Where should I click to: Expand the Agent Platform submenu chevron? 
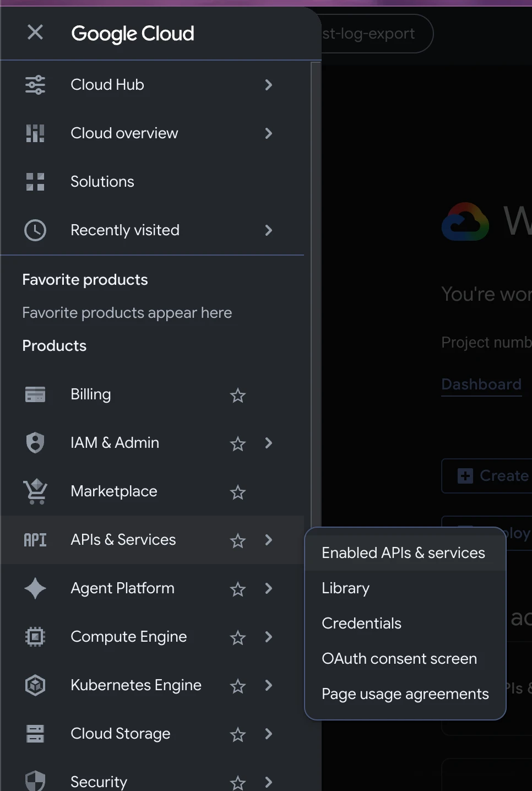pos(269,588)
